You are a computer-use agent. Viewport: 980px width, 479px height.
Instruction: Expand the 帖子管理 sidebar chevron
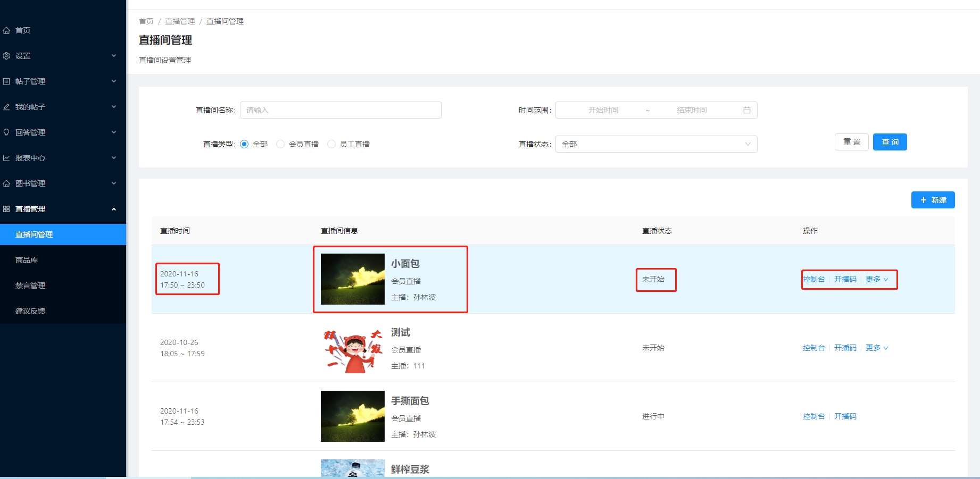pos(114,81)
